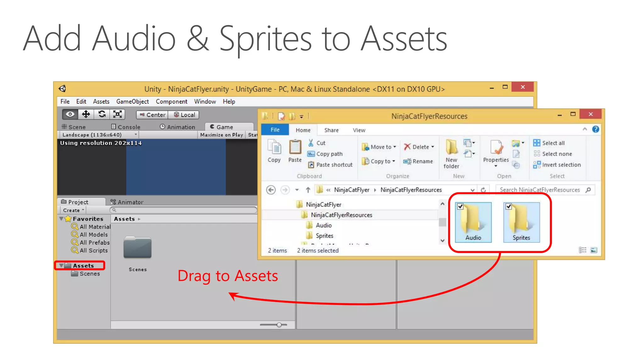Switch to details view icon in status bar
Viewport: 644px width, 362px height.
[583, 250]
